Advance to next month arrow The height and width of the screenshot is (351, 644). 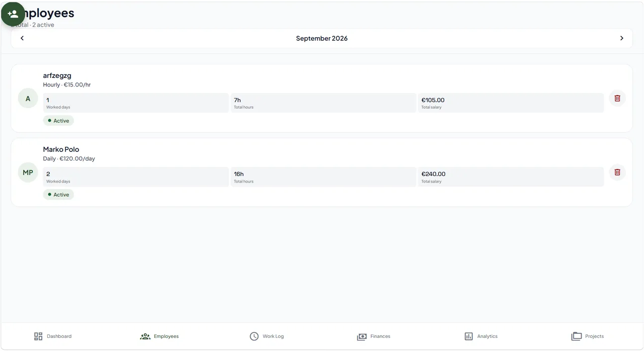click(x=621, y=38)
